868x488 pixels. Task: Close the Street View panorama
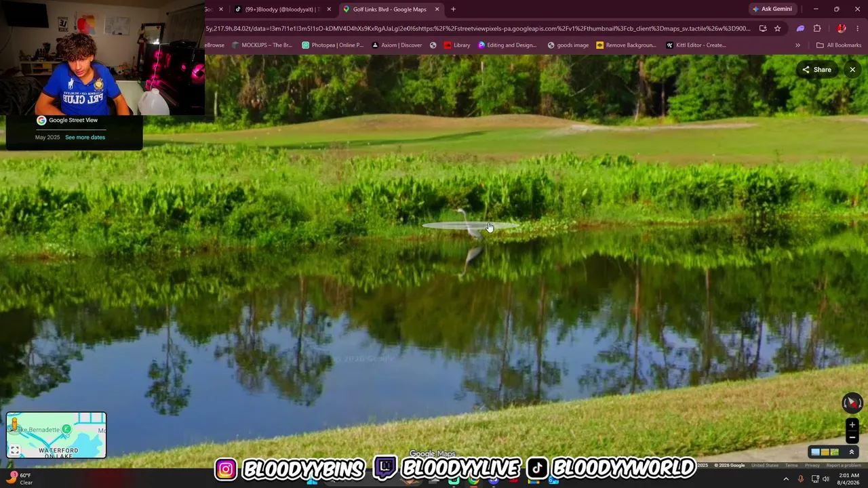[x=852, y=69]
